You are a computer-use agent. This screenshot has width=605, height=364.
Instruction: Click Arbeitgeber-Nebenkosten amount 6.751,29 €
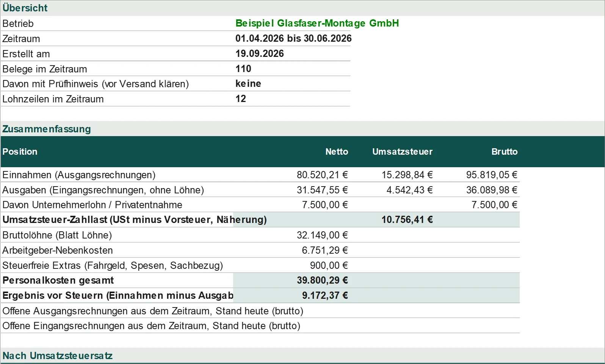coord(325,250)
